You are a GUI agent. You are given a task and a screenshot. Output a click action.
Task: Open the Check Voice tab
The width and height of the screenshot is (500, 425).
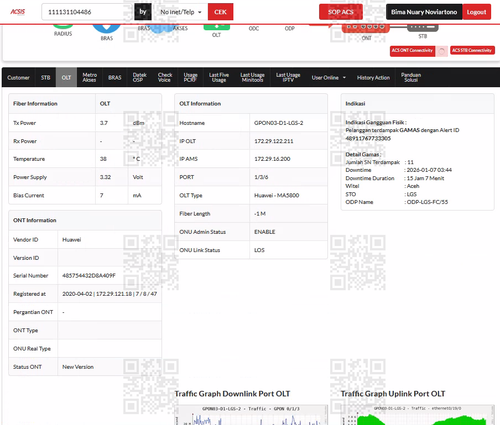point(165,78)
